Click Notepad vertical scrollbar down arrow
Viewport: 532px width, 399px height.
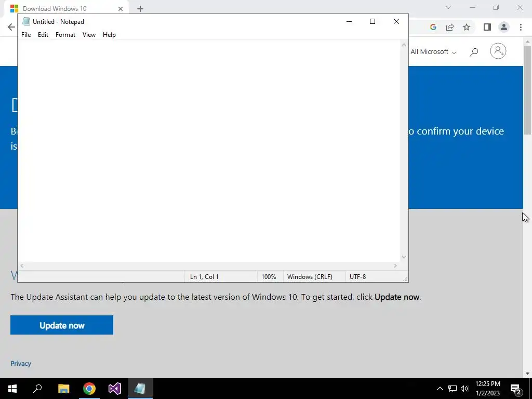click(404, 257)
